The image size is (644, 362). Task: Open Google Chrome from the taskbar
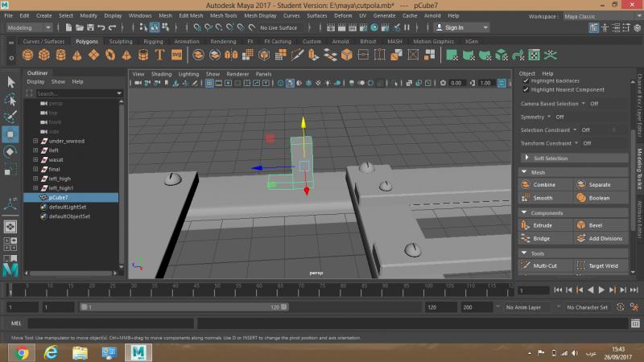[22, 352]
